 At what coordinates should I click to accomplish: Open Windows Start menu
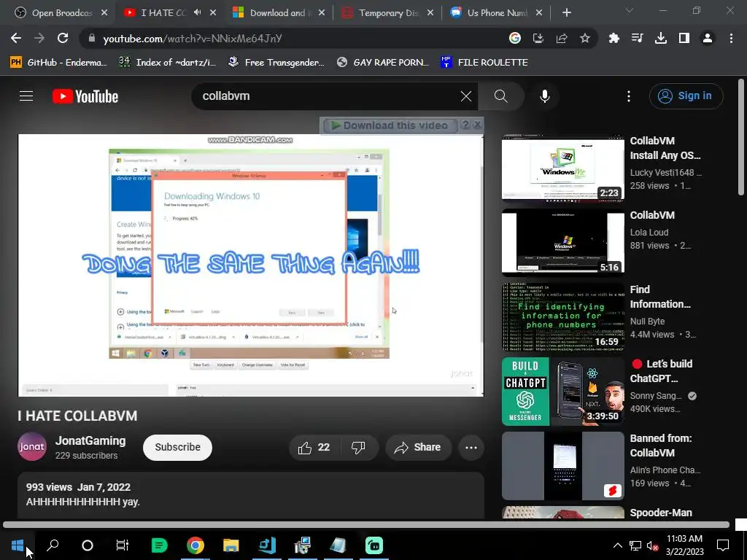pos(18,545)
